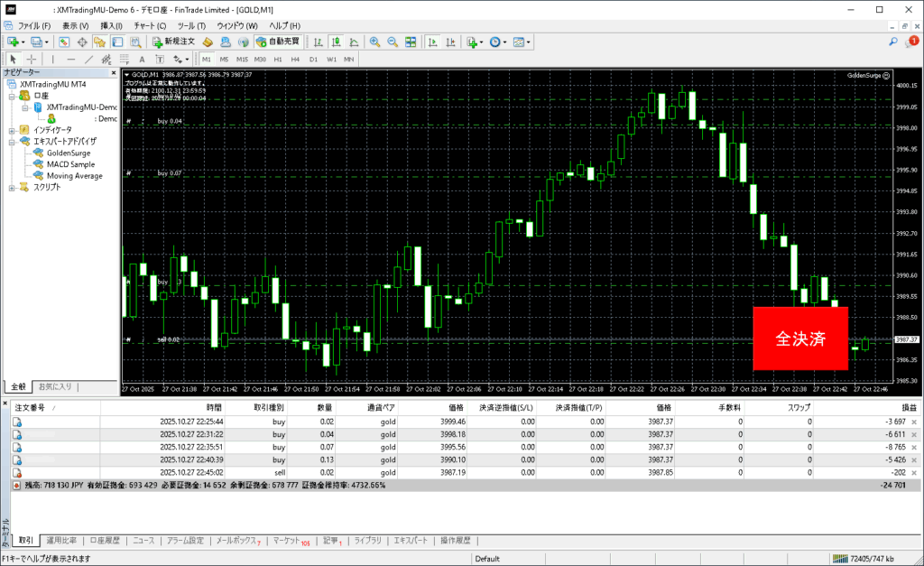
Task: Select the text label 'A' drawing tool
Action: coord(142,60)
